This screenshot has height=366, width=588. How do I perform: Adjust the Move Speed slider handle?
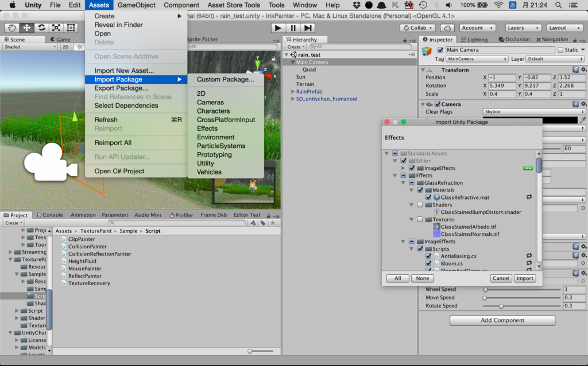(485, 298)
